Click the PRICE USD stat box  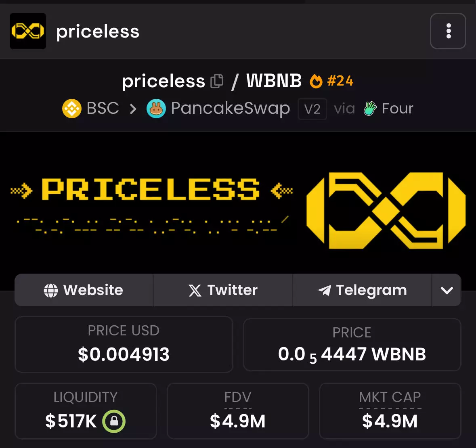point(124,344)
